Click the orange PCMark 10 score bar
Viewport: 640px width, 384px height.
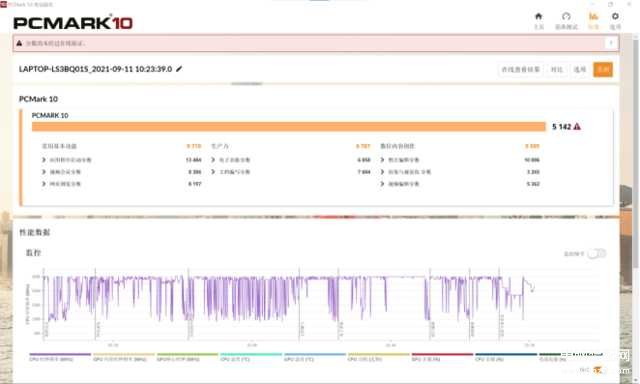pos(289,127)
